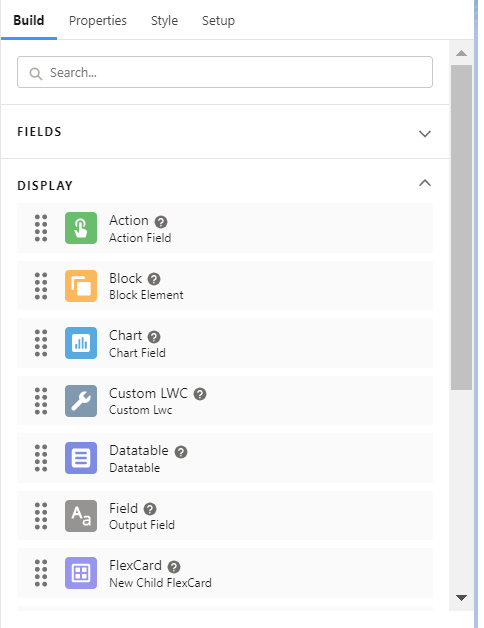484x628 pixels.
Task: Select the Custom LWC wrench icon
Action: (81, 401)
